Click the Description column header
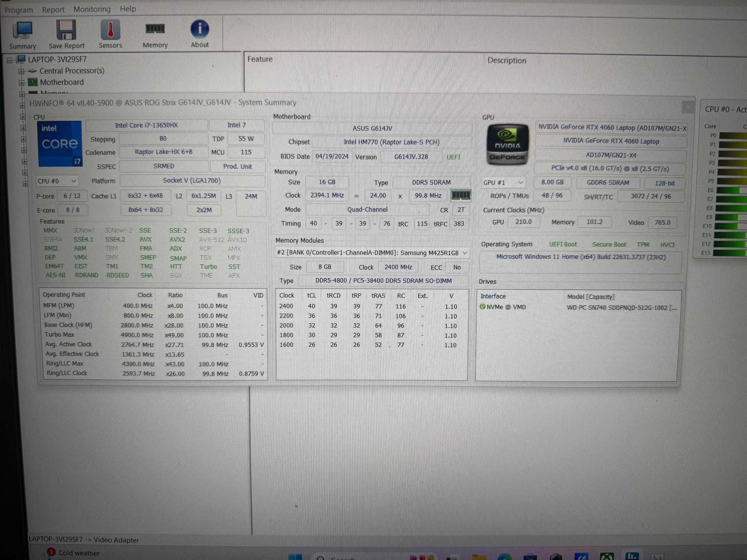This screenshot has width=747, height=560. [x=507, y=61]
